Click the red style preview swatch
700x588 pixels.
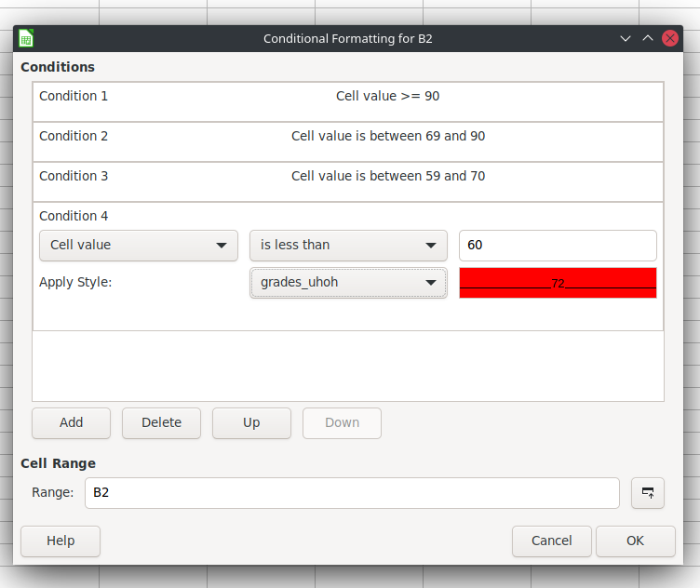558,283
